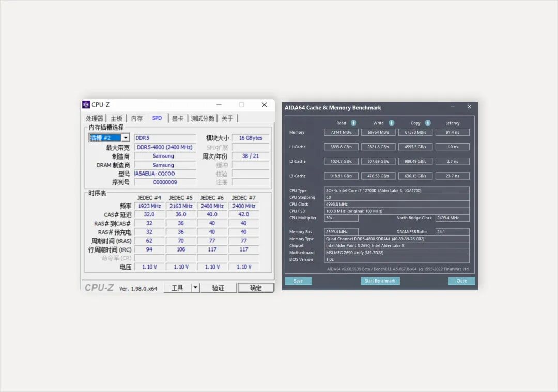
Task: Click Memory Read 73141 MB/s value
Action: [341, 132]
